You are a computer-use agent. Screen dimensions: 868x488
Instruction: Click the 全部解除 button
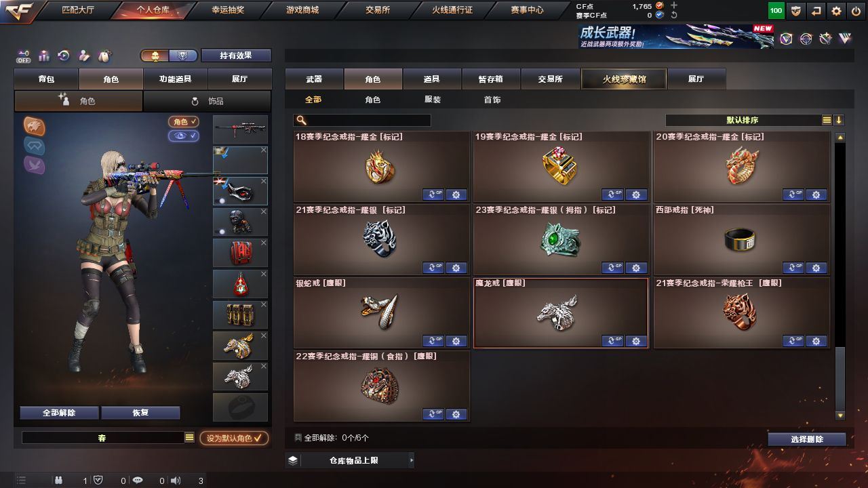(59, 413)
